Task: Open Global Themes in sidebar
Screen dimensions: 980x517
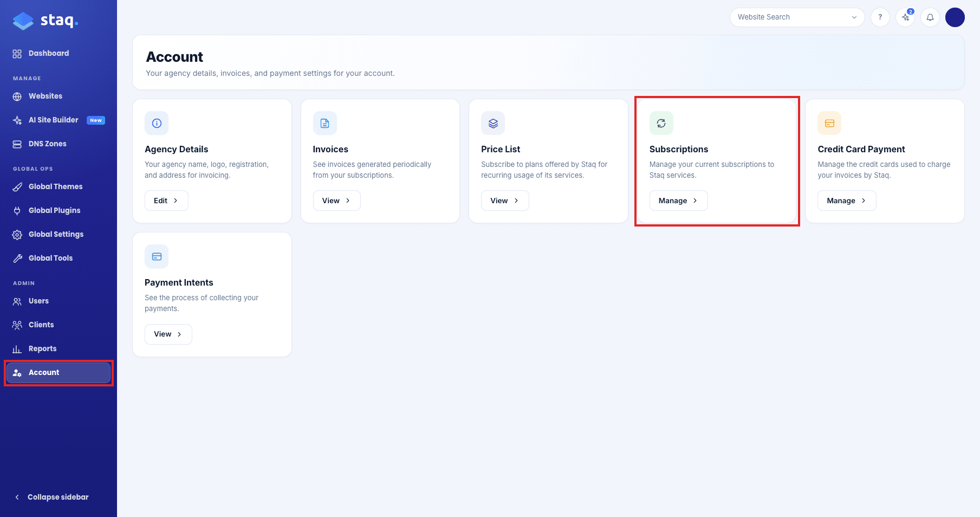Action: coord(59,186)
